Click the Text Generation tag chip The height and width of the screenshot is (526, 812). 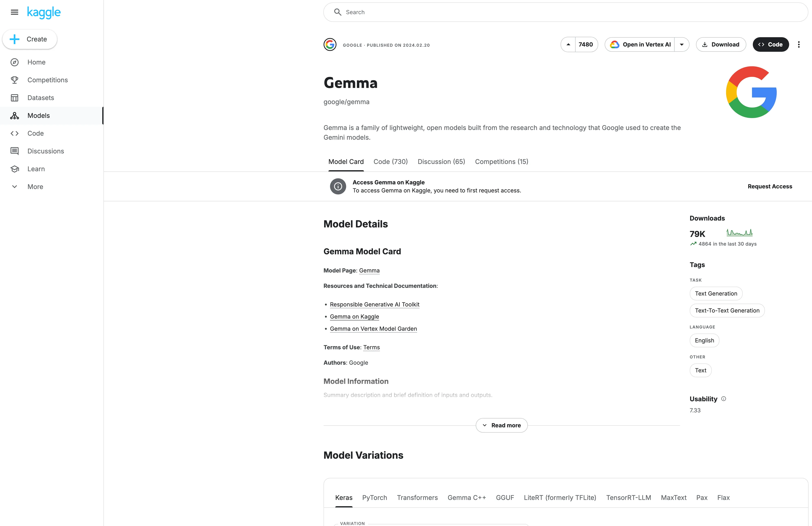coord(716,294)
